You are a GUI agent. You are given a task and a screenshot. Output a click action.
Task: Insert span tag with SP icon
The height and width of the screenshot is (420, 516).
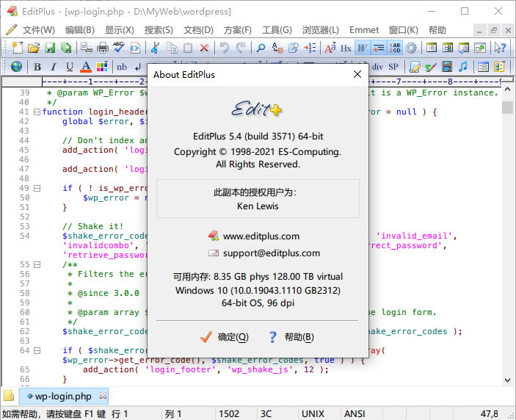(393, 67)
